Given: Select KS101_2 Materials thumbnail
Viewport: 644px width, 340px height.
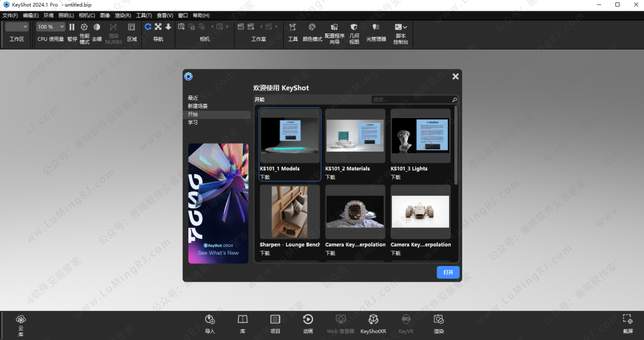Looking at the screenshot, I should click(355, 136).
